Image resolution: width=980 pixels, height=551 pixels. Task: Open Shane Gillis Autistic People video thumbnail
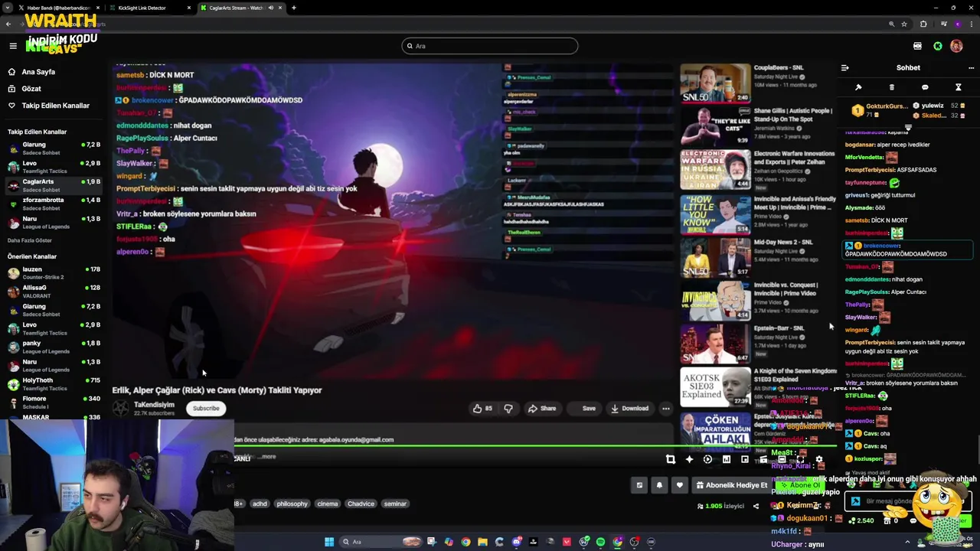click(x=715, y=126)
